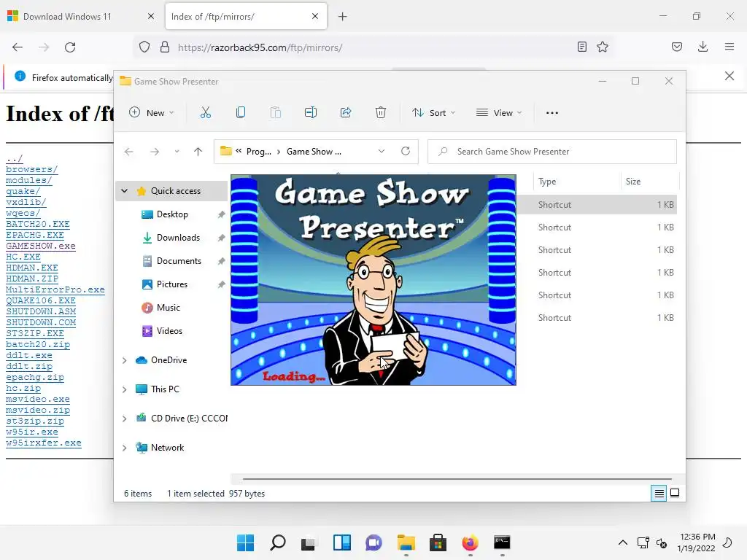Open Windows Start menu

(246, 542)
